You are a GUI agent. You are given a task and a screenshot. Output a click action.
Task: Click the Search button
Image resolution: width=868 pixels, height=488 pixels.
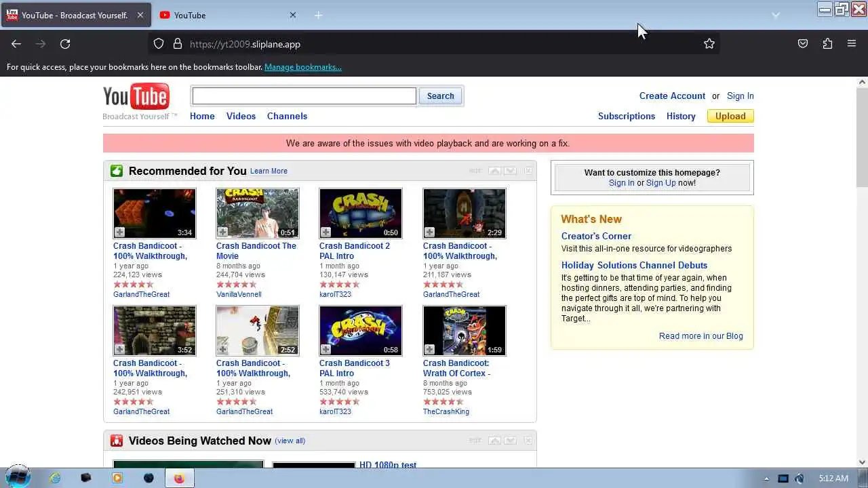tap(441, 96)
